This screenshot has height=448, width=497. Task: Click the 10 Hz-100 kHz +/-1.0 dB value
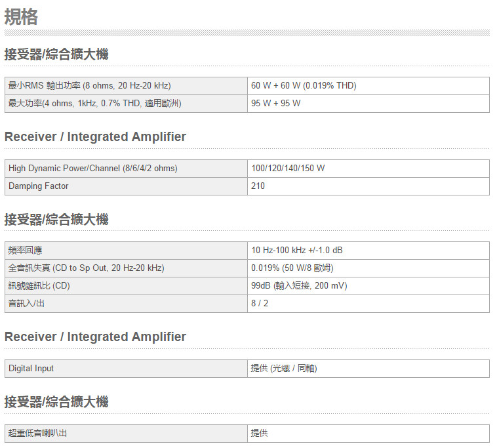click(297, 251)
